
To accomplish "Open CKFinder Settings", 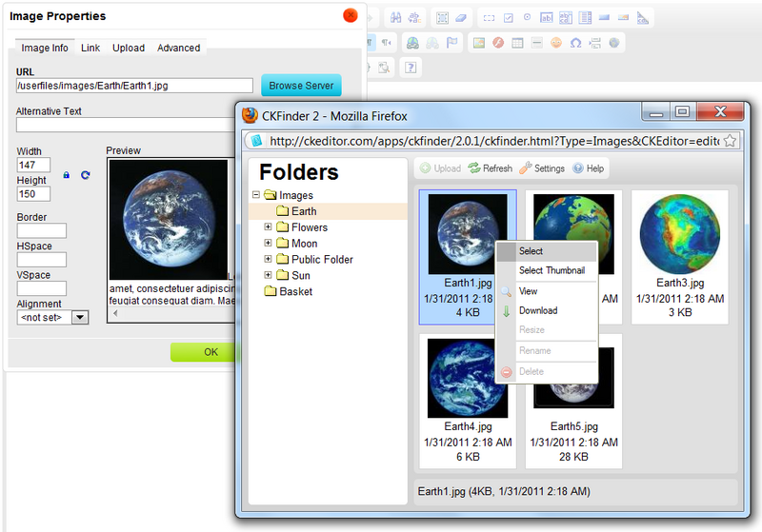I will [542, 168].
